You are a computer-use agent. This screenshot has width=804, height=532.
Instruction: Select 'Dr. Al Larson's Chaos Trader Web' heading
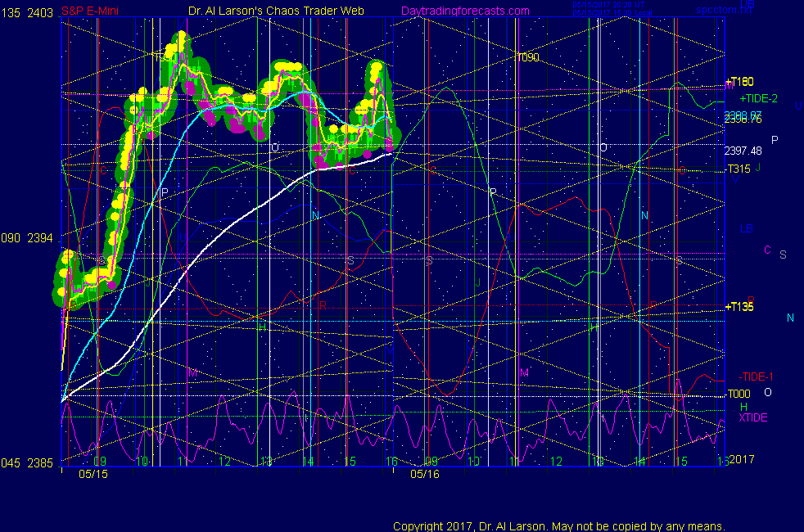pos(276,11)
